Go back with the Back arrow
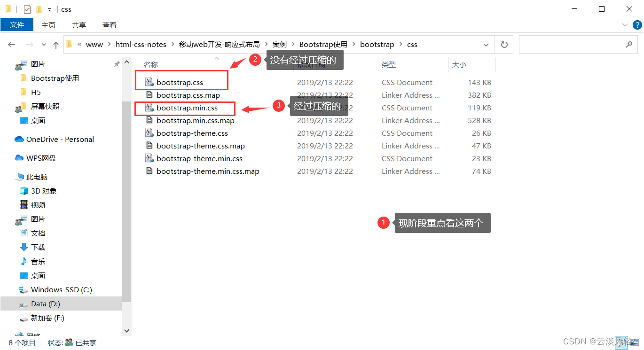This screenshot has height=350, width=644. coord(12,45)
